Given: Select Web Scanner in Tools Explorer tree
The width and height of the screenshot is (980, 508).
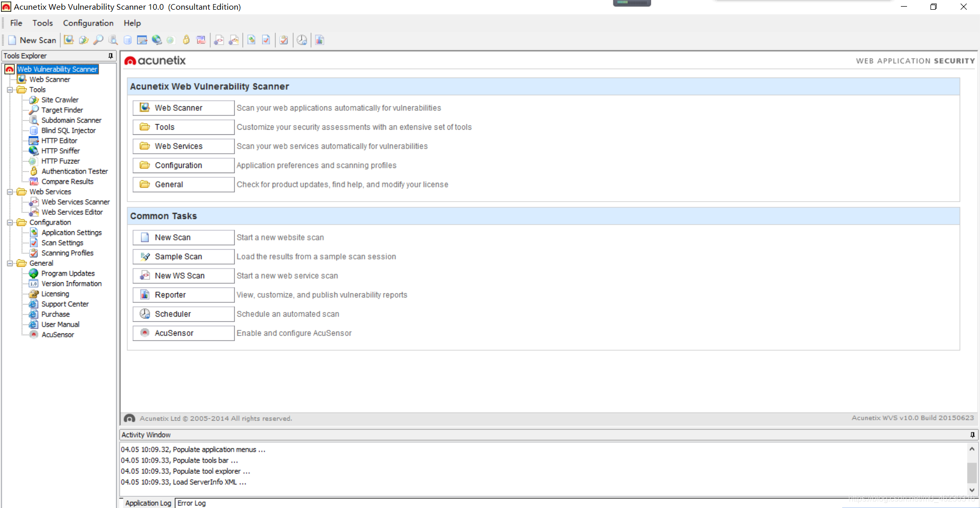Looking at the screenshot, I should [x=50, y=80].
